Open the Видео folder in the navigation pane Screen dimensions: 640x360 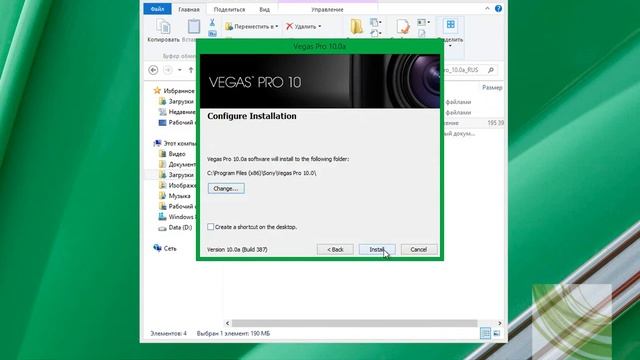pyautogui.click(x=172, y=154)
